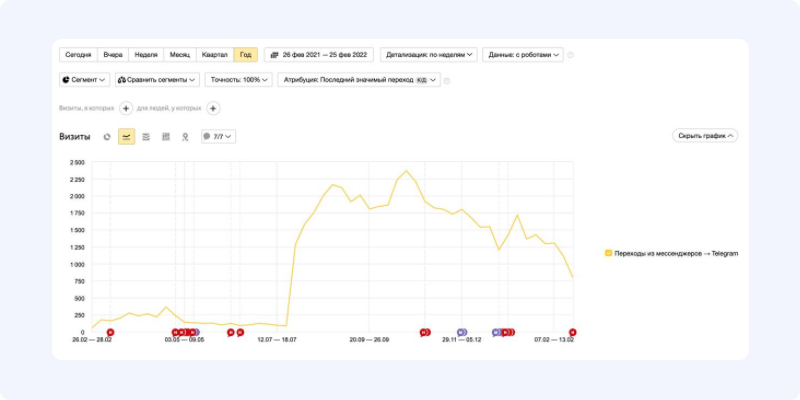Image resolution: width=800 pixels, height=400 pixels.
Task: Add condition for 'для людей, у которых'
Action: [213, 108]
